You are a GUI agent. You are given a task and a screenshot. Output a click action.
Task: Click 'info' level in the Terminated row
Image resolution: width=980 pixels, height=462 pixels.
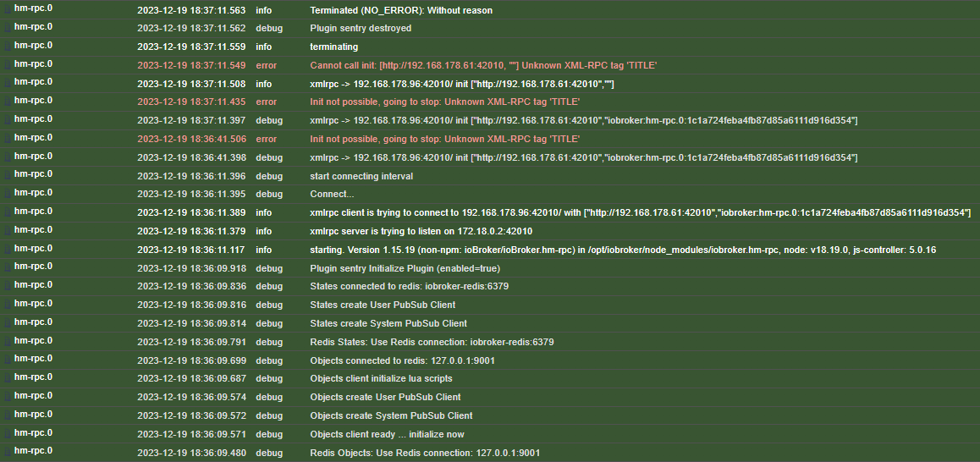(x=264, y=11)
